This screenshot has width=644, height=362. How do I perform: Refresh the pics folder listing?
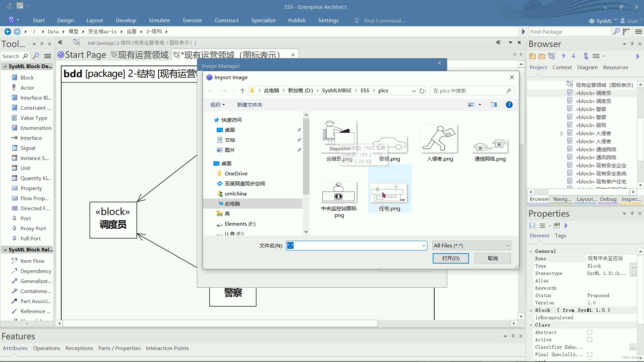pos(422,90)
